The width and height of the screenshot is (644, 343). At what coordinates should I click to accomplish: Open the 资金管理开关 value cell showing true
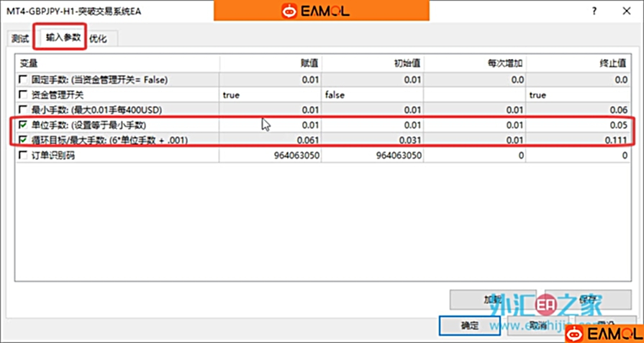[x=270, y=95]
